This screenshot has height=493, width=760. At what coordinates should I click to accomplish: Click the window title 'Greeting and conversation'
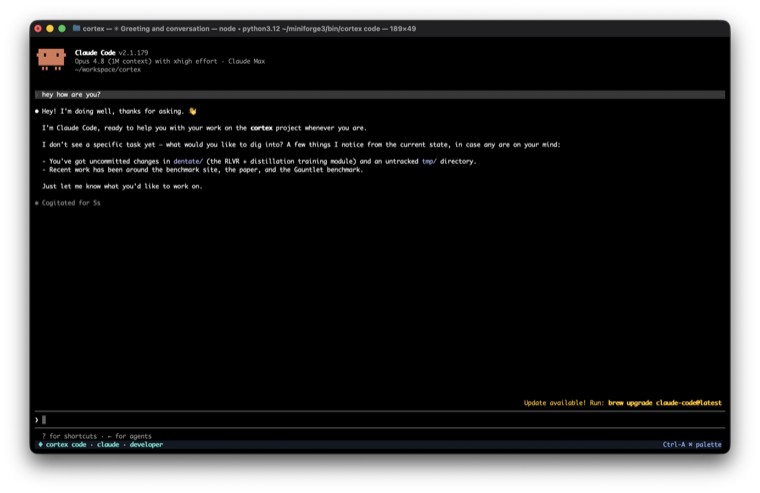165,29
